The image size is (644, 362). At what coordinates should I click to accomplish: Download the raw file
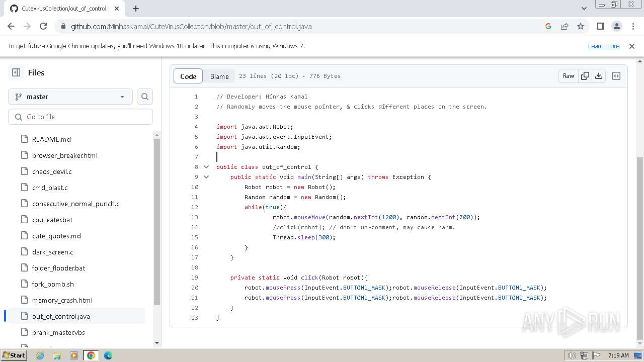(x=599, y=76)
